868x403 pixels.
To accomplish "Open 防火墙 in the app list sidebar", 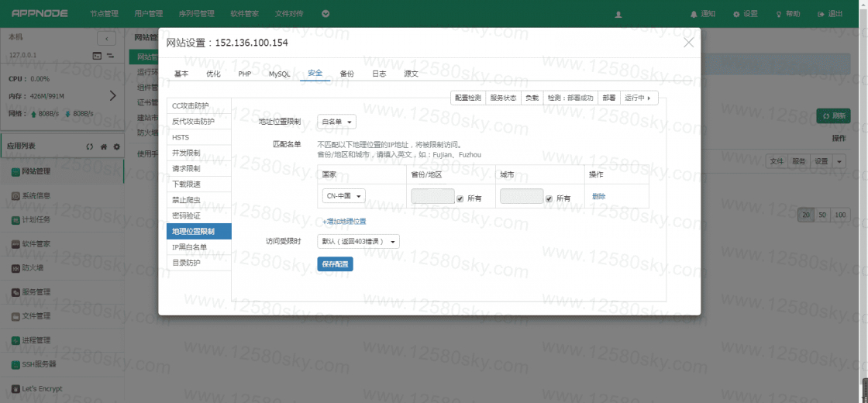I will coord(62,268).
